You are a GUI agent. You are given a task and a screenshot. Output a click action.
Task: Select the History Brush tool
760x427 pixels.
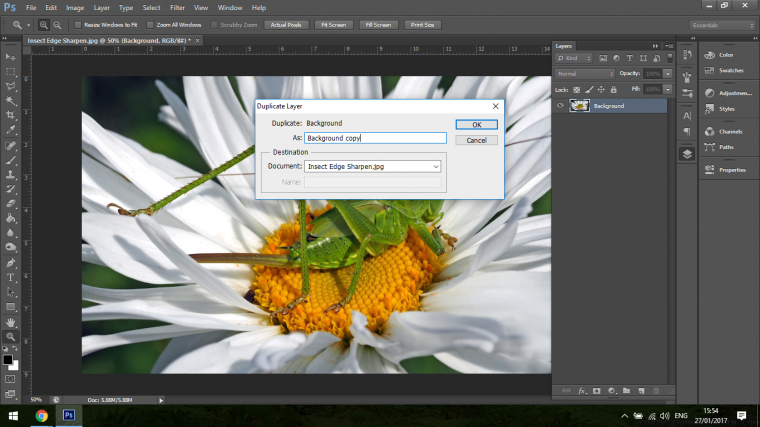coord(10,189)
